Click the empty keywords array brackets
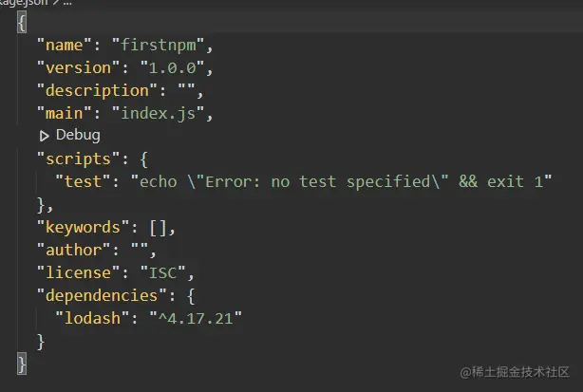Image resolution: width=583 pixels, height=392 pixels. 158,228
